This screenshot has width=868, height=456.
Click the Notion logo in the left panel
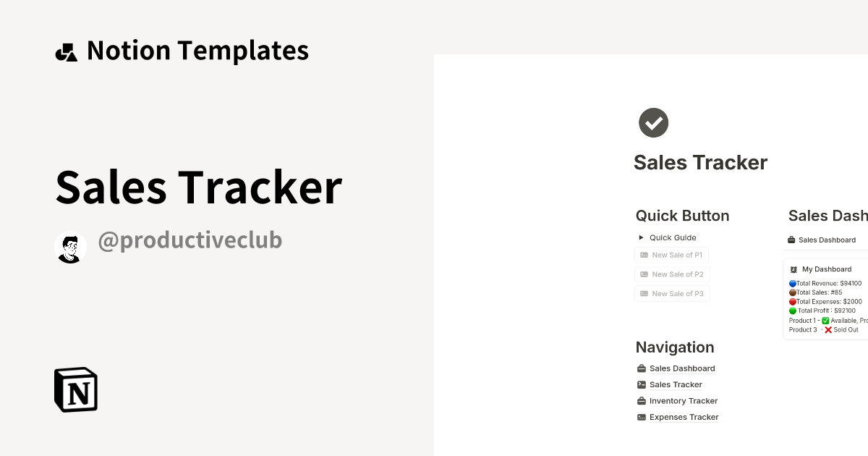(75, 389)
